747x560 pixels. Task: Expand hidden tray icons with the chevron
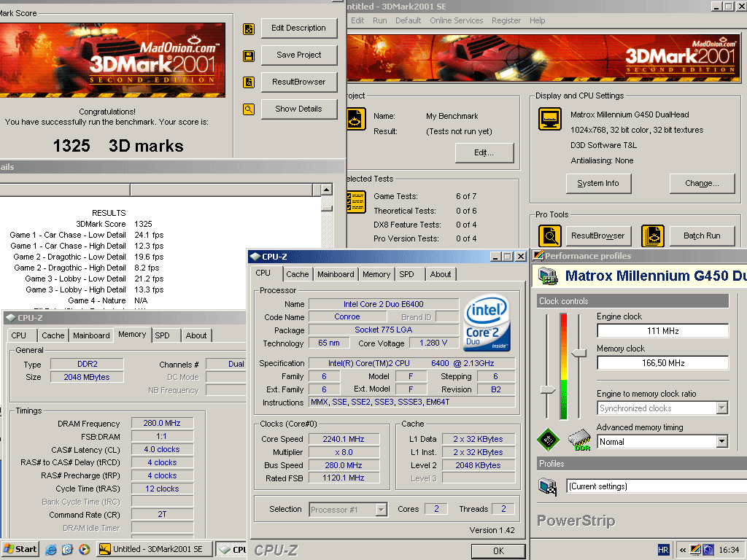682,550
